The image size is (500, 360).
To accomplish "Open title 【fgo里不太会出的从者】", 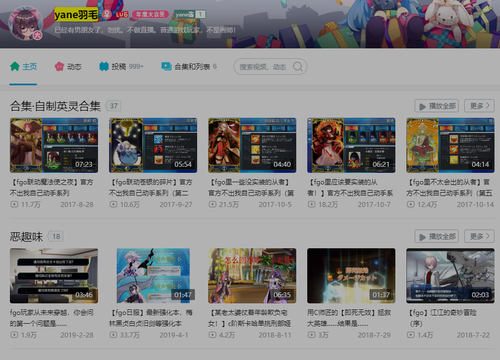I will (449, 187).
